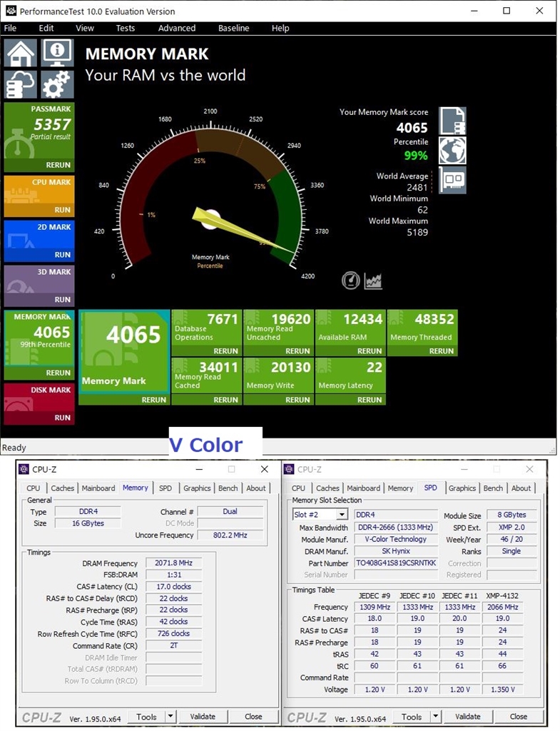
Task: Open the gears settings icon
Action: click(57, 84)
